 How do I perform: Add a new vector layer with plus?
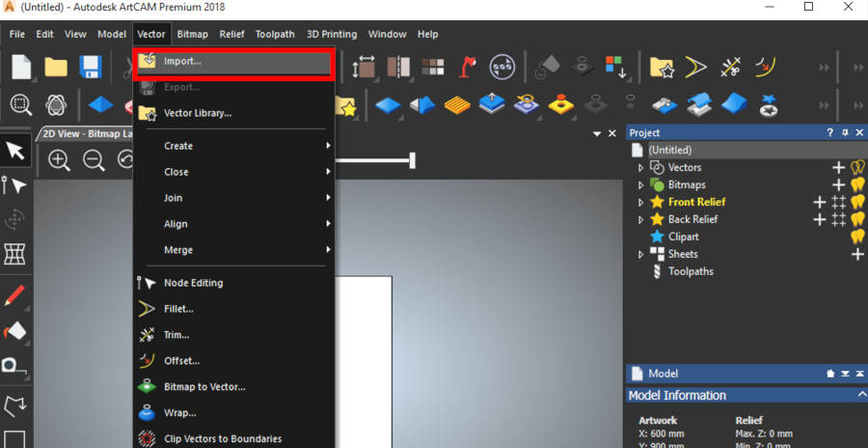839,167
